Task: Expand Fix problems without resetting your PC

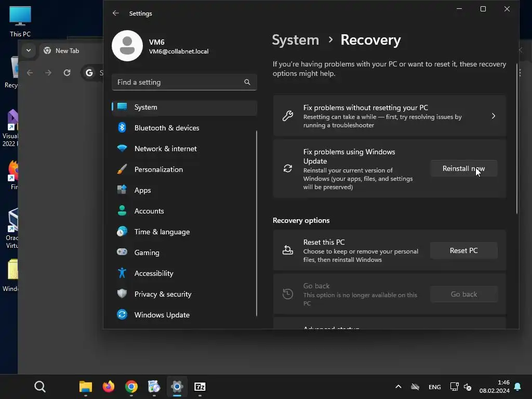Action: click(390, 116)
